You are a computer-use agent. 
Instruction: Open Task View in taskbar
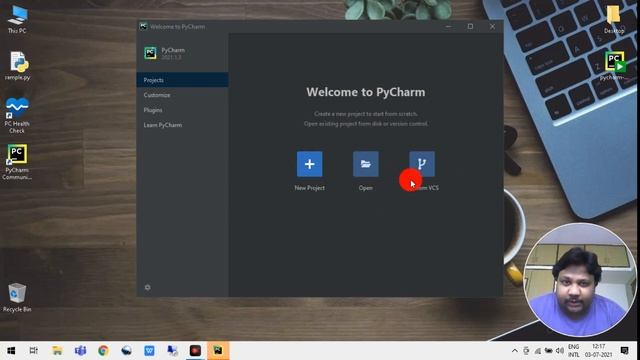pos(34,351)
